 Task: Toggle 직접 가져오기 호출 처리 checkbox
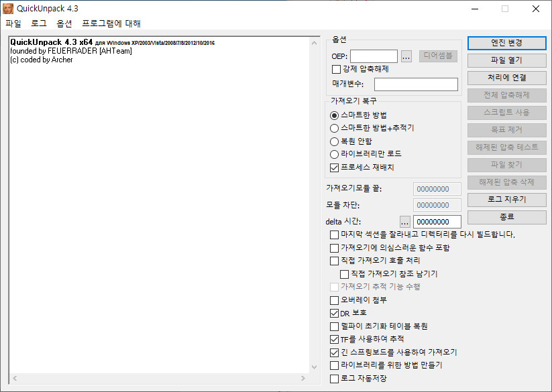tap(334, 261)
